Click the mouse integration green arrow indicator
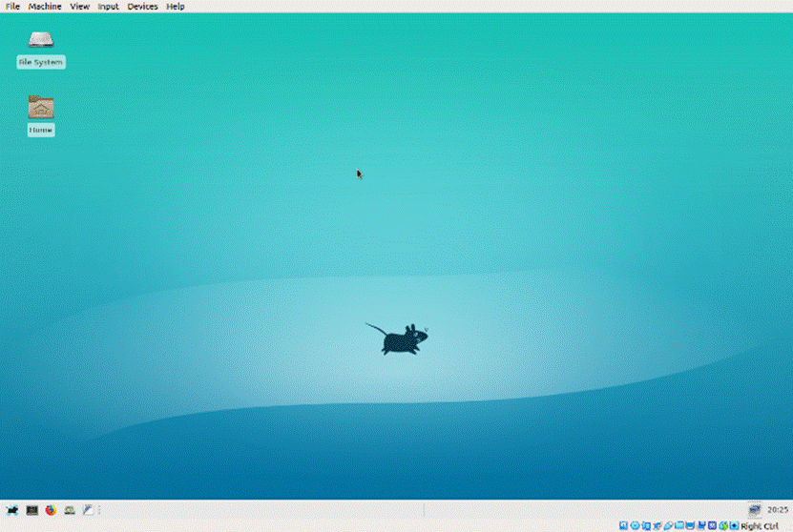 tap(723, 526)
